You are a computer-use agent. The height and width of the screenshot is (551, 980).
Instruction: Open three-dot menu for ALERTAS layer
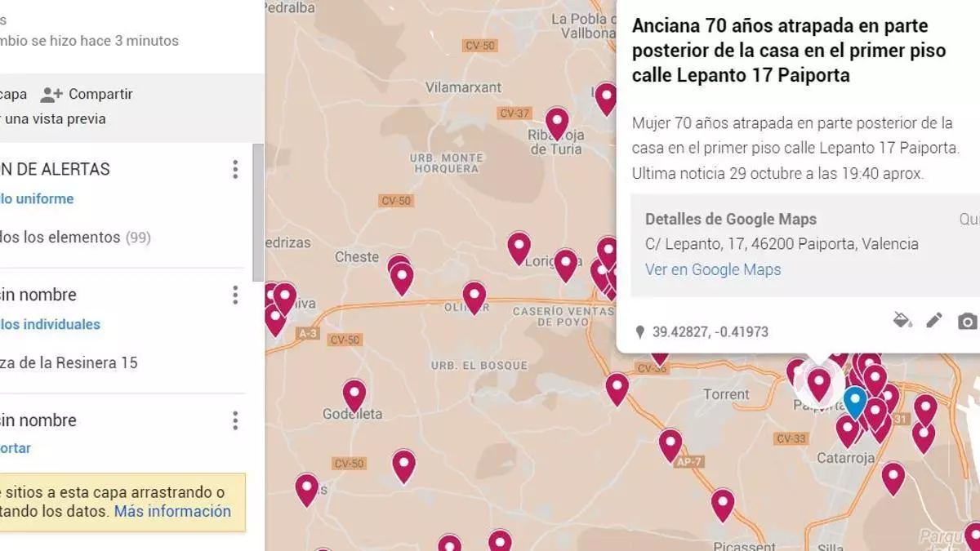pyautogui.click(x=235, y=170)
